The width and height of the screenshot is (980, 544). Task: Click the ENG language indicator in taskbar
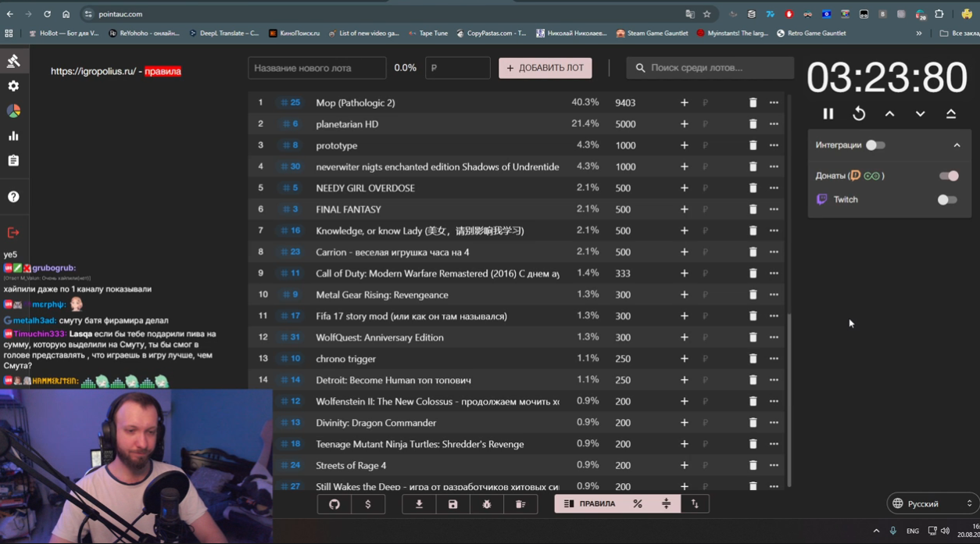[x=913, y=531]
